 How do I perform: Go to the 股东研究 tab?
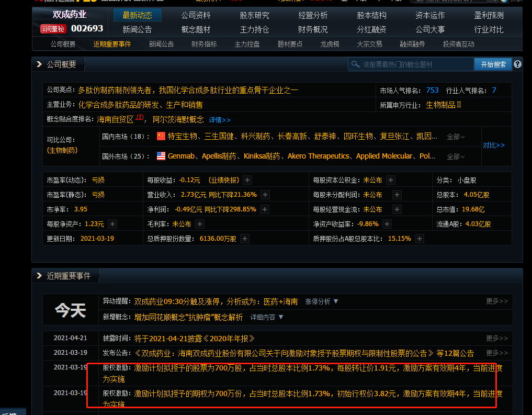point(254,15)
